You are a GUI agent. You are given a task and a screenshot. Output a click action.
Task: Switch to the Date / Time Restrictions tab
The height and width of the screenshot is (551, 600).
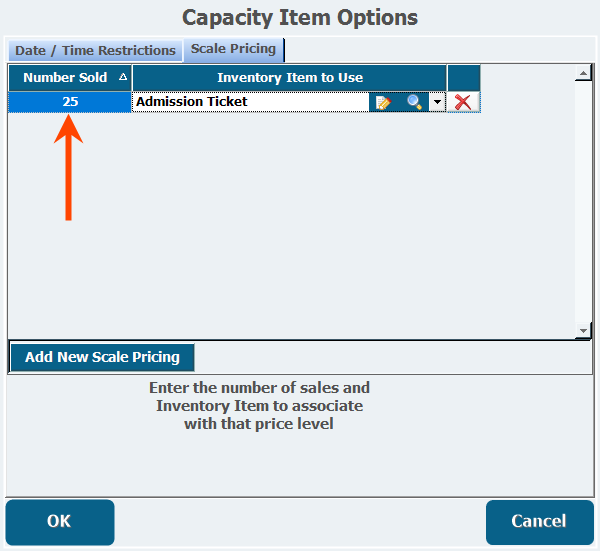[x=95, y=51]
